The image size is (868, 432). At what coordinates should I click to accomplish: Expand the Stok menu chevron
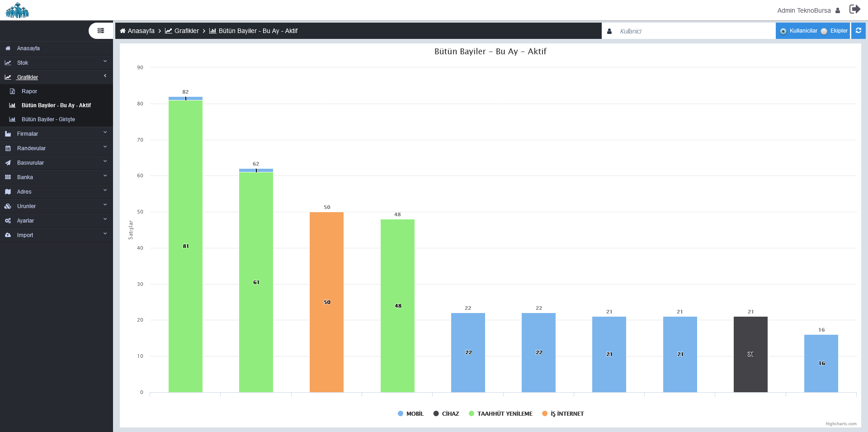coord(105,62)
